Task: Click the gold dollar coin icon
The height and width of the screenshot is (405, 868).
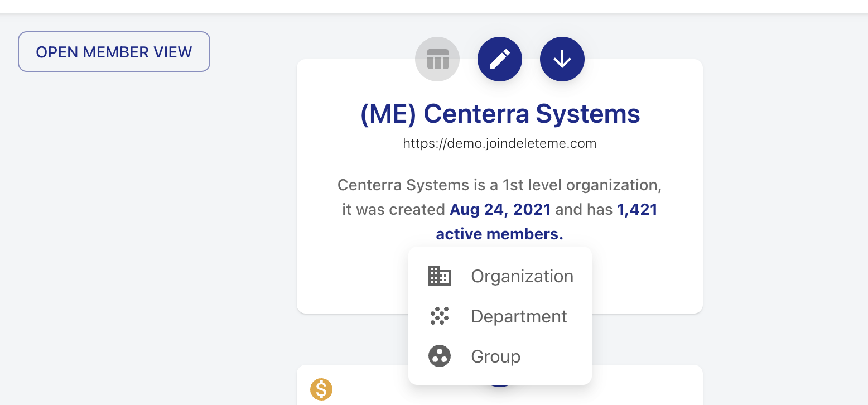Action: (x=321, y=389)
